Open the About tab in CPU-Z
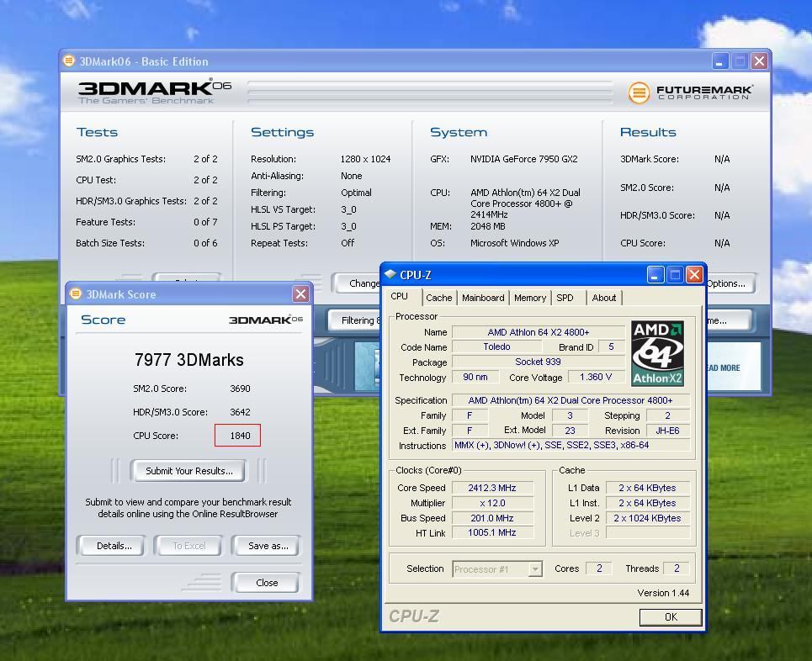 tap(604, 298)
